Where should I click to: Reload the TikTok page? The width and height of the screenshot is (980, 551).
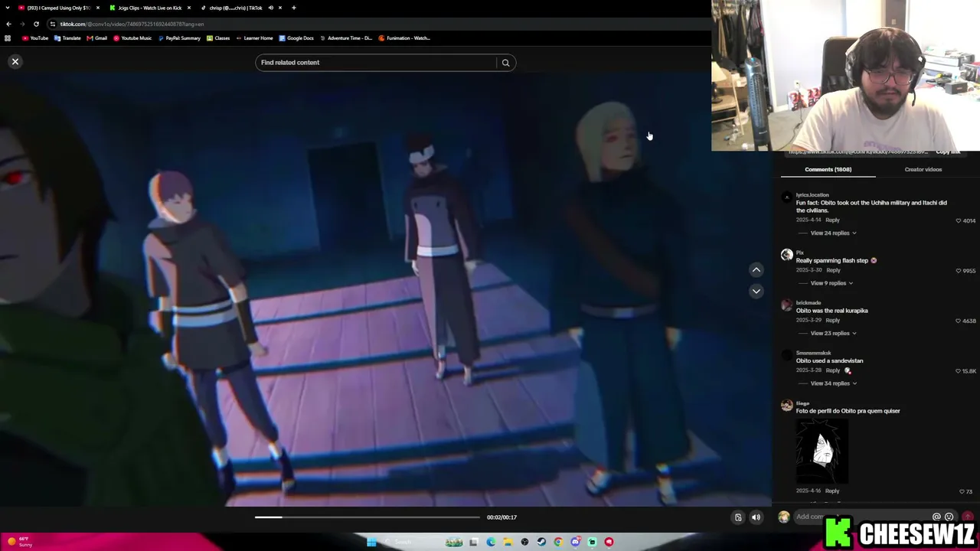[36, 24]
